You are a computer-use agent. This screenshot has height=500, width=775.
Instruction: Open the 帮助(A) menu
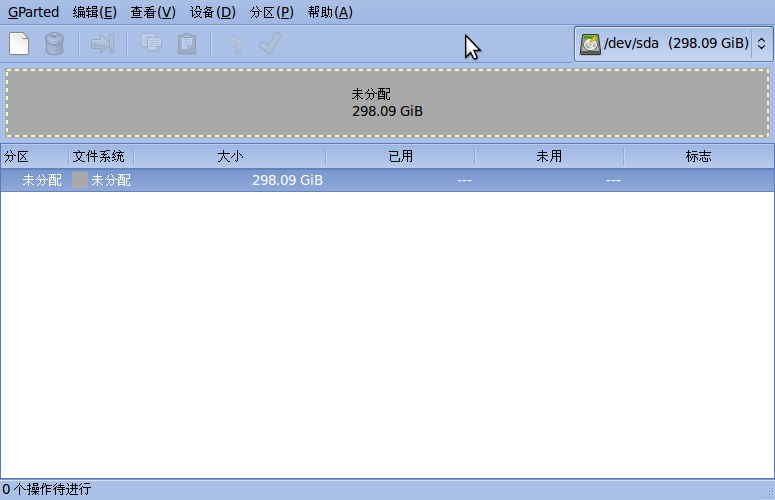click(x=330, y=12)
